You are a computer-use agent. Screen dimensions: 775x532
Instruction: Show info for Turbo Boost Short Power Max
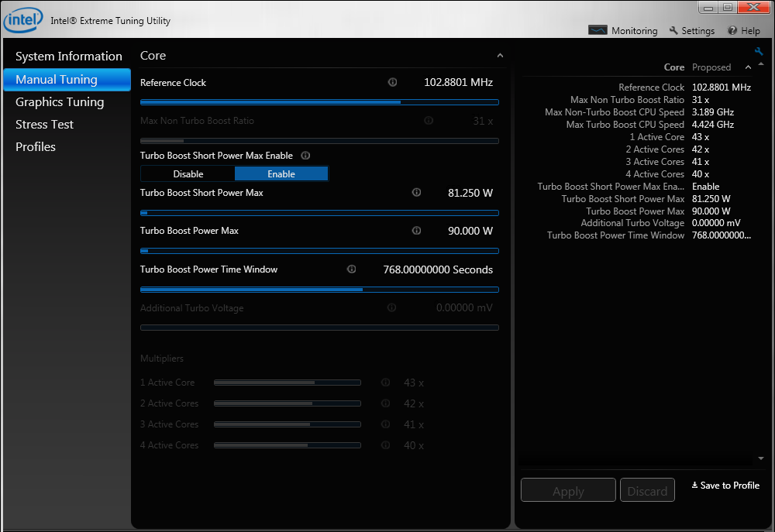[417, 193]
